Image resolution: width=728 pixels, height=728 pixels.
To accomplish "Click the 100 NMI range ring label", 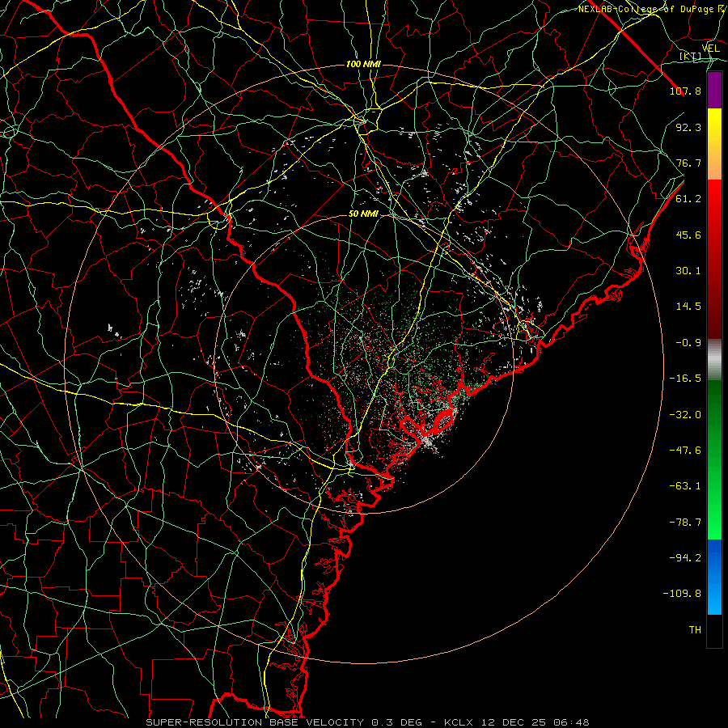I will coord(363,64).
